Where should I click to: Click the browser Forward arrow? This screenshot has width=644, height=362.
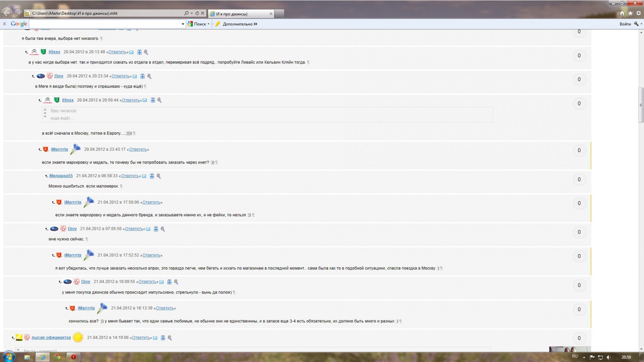tap(18, 13)
